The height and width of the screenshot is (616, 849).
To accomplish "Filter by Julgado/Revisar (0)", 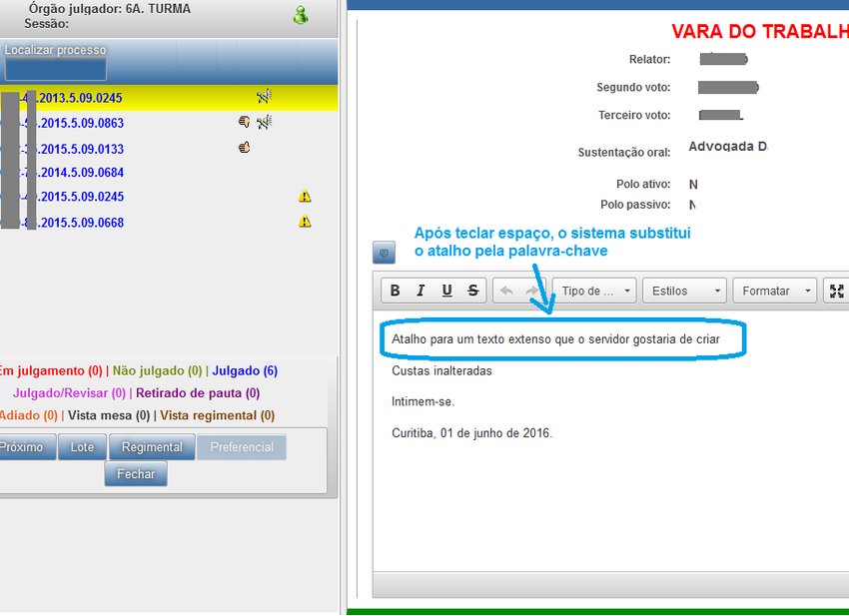I will point(69,393).
